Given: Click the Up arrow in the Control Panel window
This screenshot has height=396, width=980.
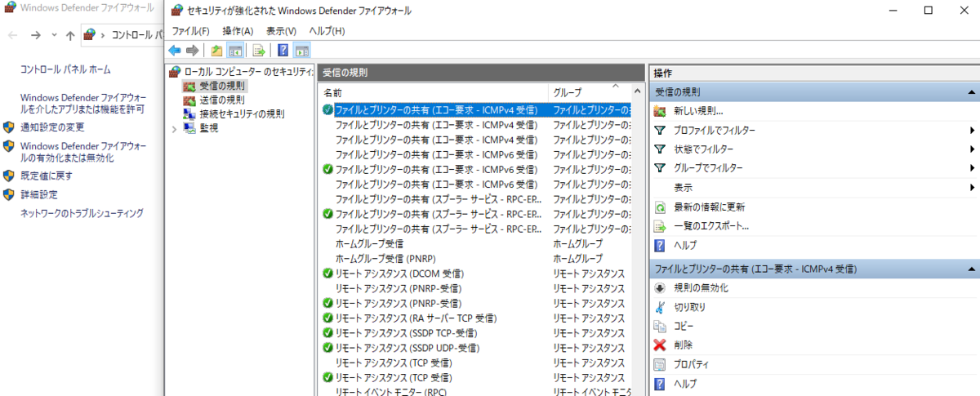Looking at the screenshot, I should (71, 35).
